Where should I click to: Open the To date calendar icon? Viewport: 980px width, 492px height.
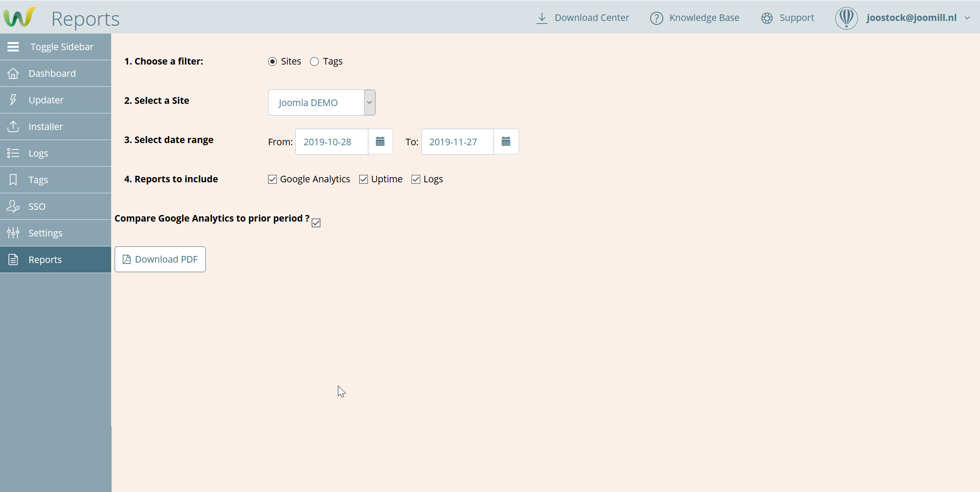(506, 142)
